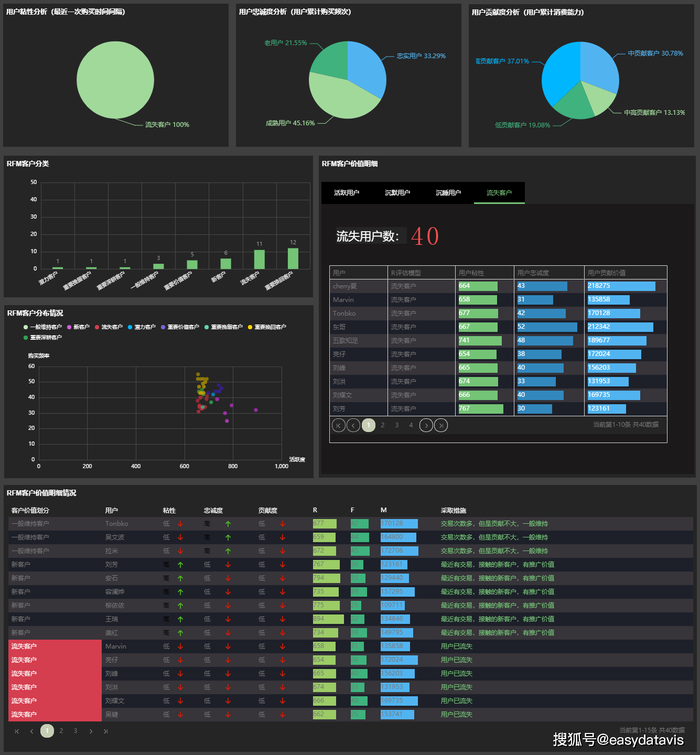Open page 2 of the churned-users table
The height and width of the screenshot is (755, 700).
point(383,425)
